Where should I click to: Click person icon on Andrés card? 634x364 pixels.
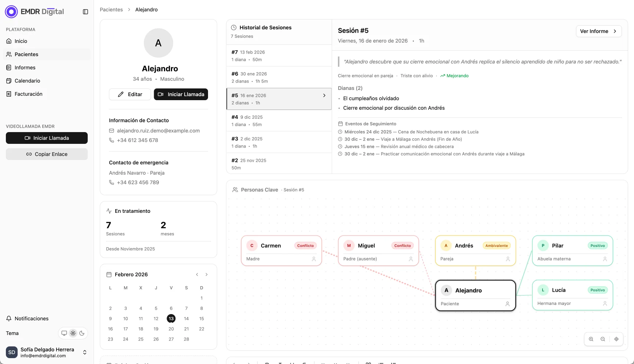tap(508, 259)
